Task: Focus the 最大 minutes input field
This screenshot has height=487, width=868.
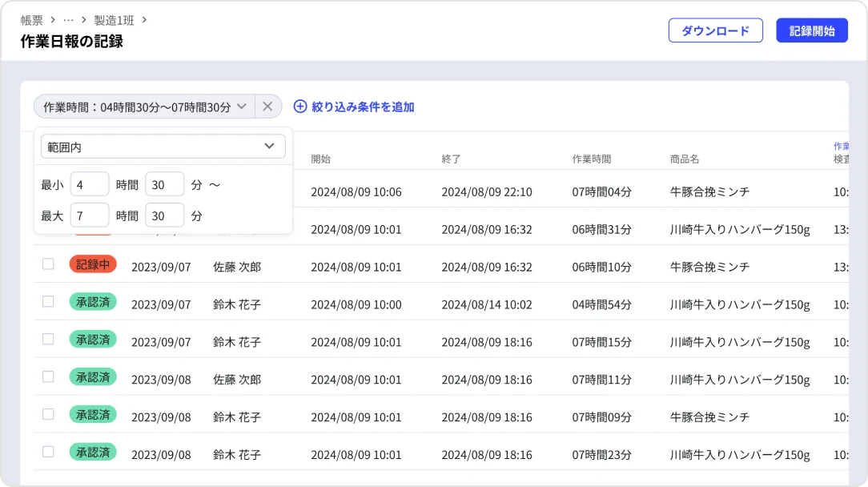Action: [x=165, y=215]
